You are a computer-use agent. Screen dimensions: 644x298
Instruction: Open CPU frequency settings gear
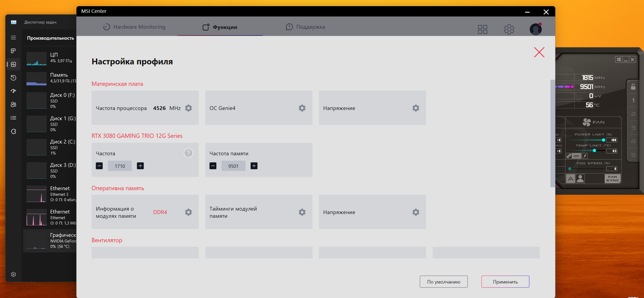click(x=188, y=108)
